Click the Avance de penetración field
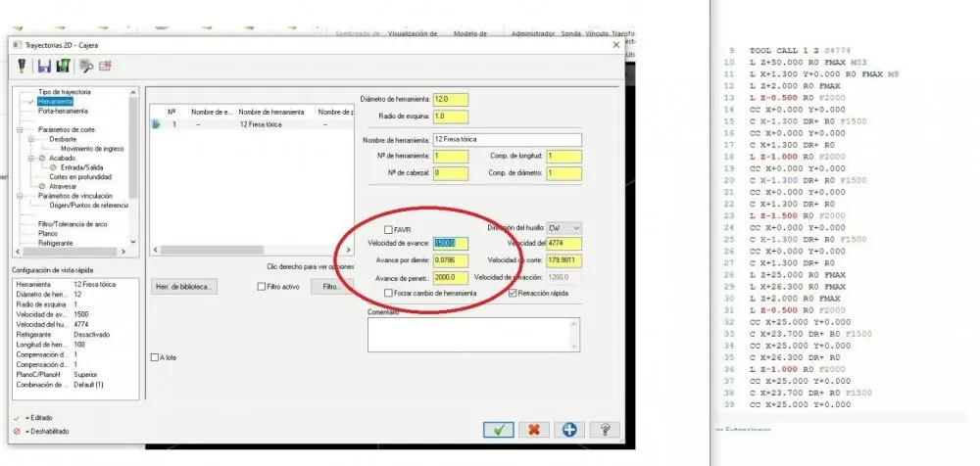 coord(450,278)
